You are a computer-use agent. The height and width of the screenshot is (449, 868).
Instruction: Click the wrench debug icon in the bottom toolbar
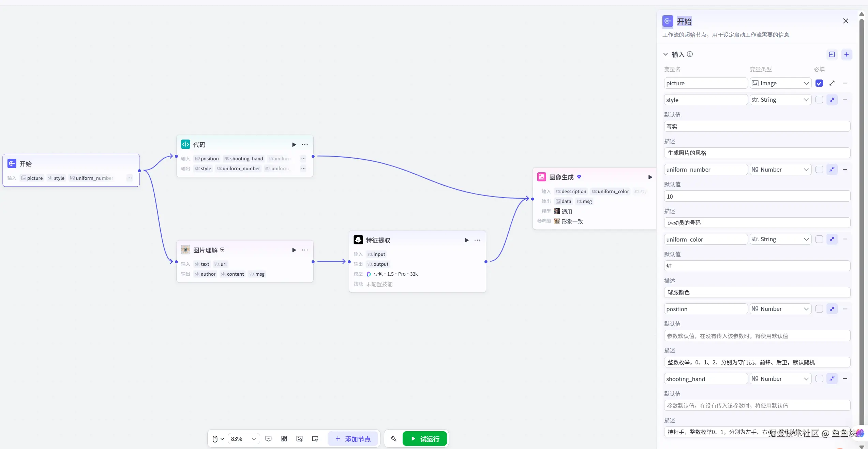[x=393, y=439]
